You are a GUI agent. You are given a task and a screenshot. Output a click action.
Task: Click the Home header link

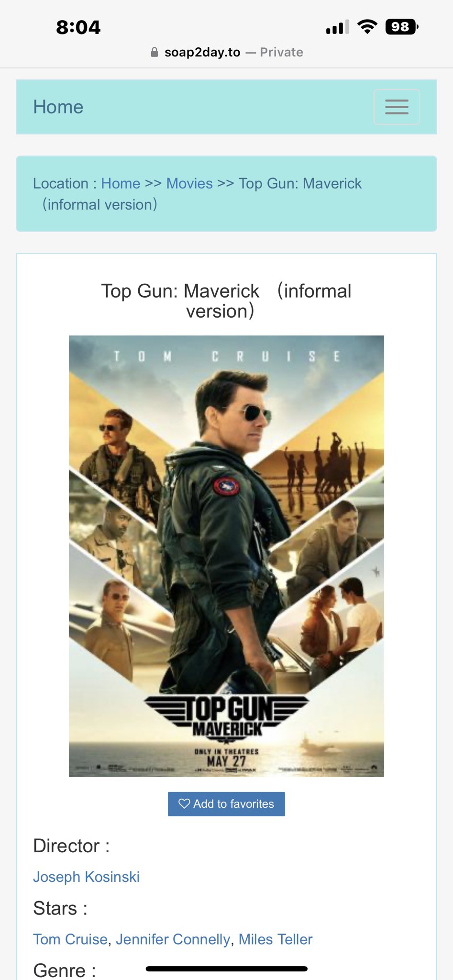pyautogui.click(x=58, y=107)
